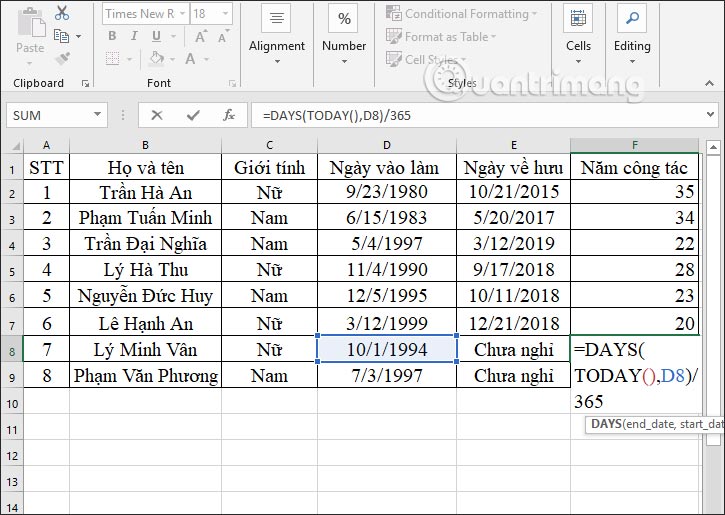Open the Cells group menu
This screenshot has width=725, height=515.
point(578,35)
